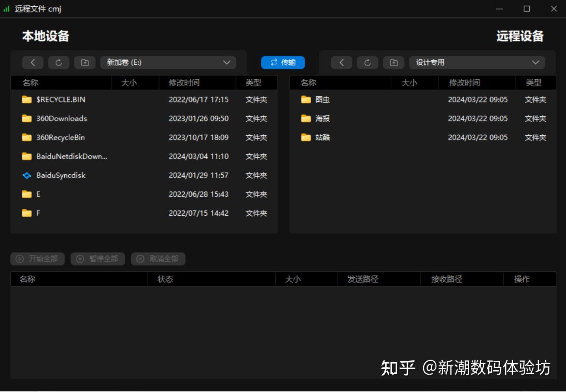This screenshot has height=392, width=566.
Task: Click the 海报 folder name
Action: (323, 118)
